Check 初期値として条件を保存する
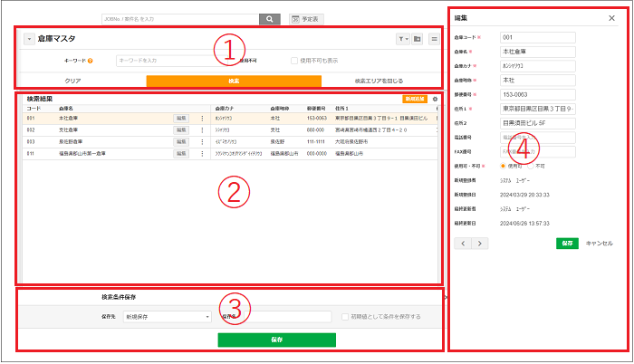The height and width of the screenshot is (364, 634). (345, 317)
